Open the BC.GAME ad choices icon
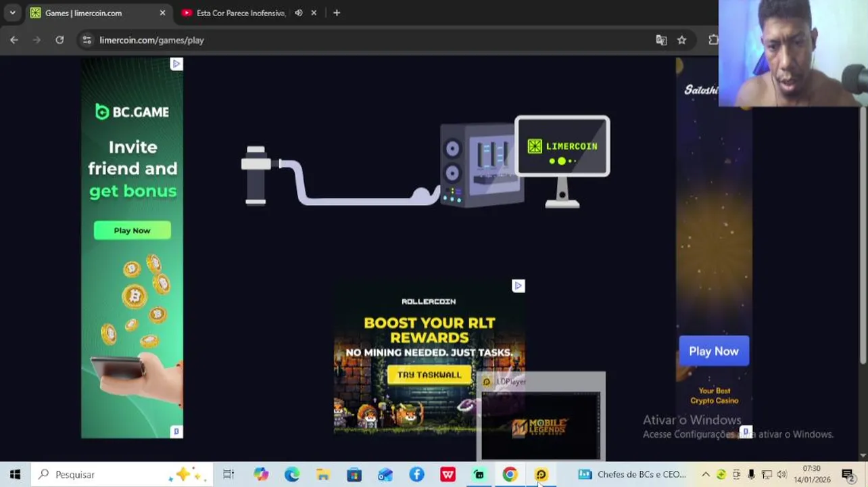This screenshot has height=487, width=868. pos(176,64)
